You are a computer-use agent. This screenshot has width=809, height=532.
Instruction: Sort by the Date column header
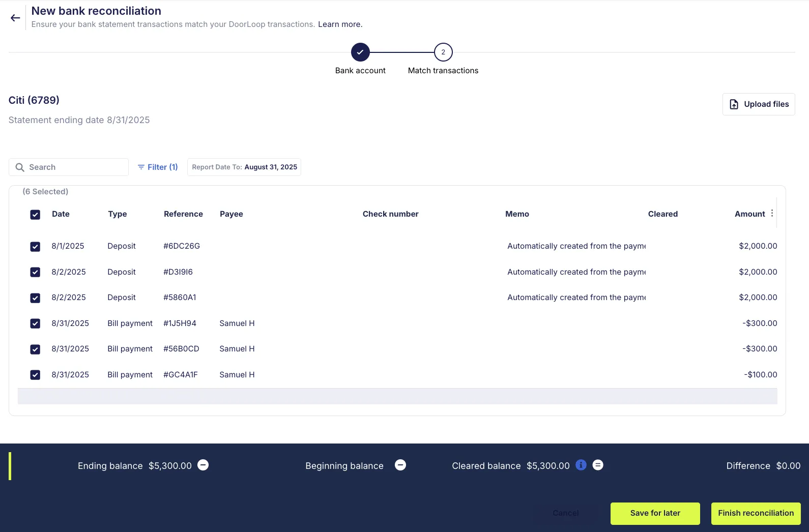pyautogui.click(x=61, y=214)
